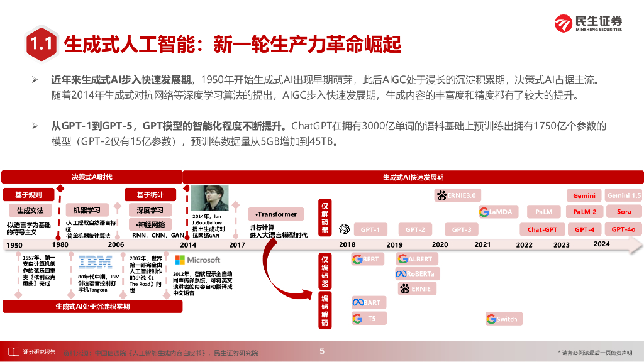Click the Meta logo on RoBERTa
This screenshot has height=362, width=644.
[401, 274]
